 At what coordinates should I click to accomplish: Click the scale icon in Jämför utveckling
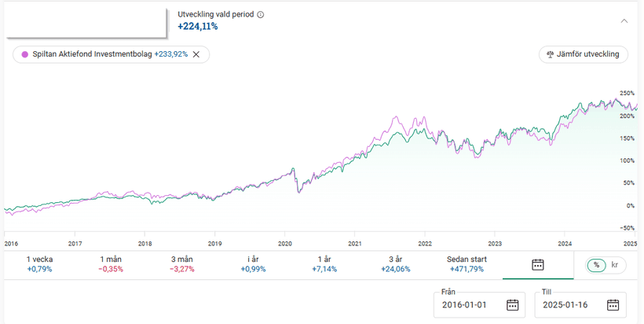point(551,54)
